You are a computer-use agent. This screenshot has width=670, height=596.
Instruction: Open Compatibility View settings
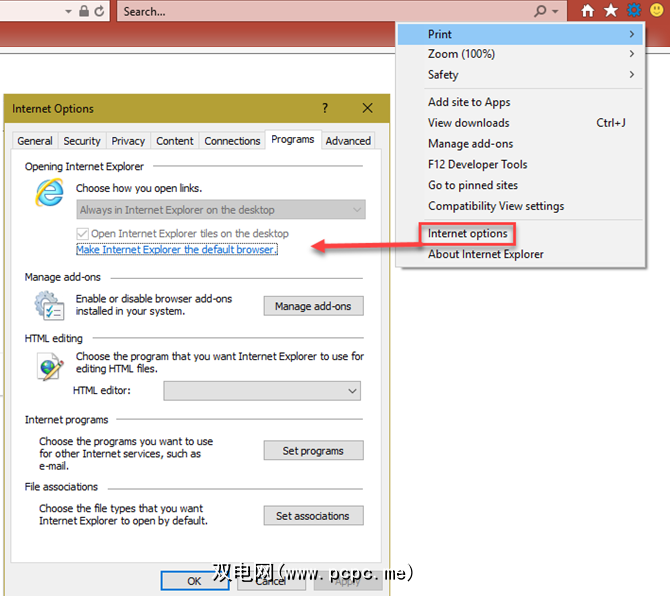pos(520,206)
